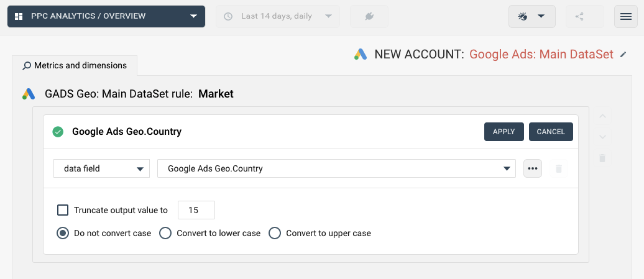Switch to Metrics and dimensions tab
This screenshot has width=644, height=279.
tap(75, 66)
